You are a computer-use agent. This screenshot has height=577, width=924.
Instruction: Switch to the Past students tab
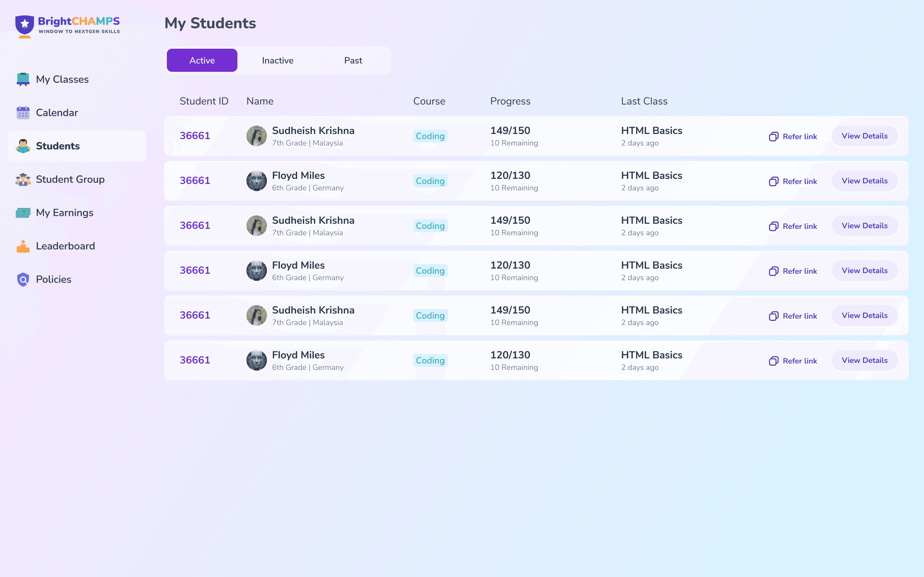coord(353,60)
